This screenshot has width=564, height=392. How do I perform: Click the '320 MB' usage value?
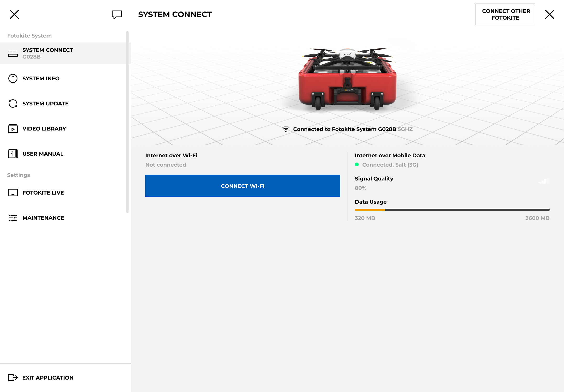tap(365, 218)
